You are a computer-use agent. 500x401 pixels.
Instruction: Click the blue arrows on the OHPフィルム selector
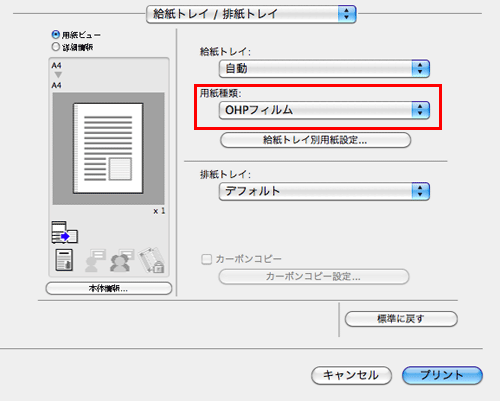tap(420, 110)
